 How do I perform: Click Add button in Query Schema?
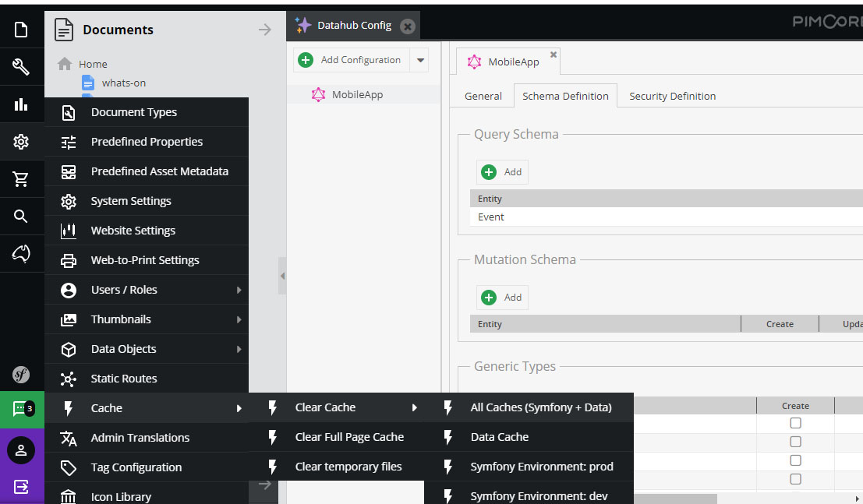pos(502,172)
